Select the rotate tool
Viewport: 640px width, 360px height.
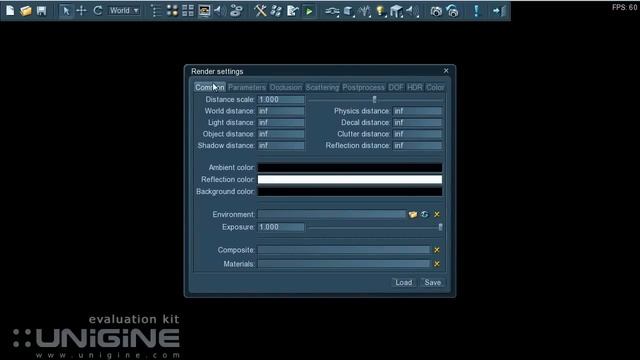pos(98,11)
